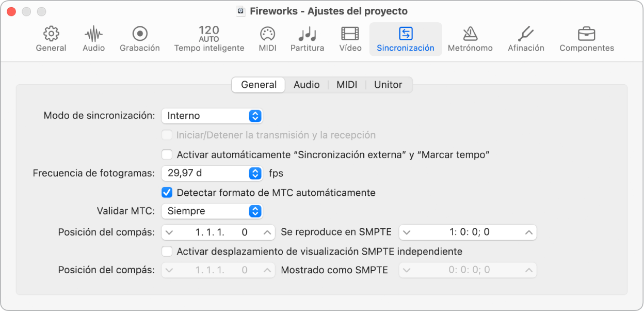The image size is (644, 312).
Task: Enable independent SMPTE display offset checkbox
Action: pyautogui.click(x=167, y=252)
